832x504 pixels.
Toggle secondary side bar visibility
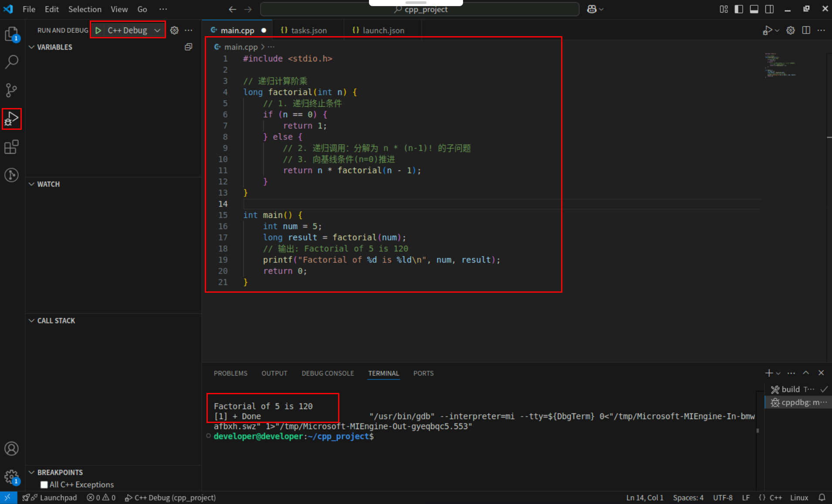pos(769,9)
